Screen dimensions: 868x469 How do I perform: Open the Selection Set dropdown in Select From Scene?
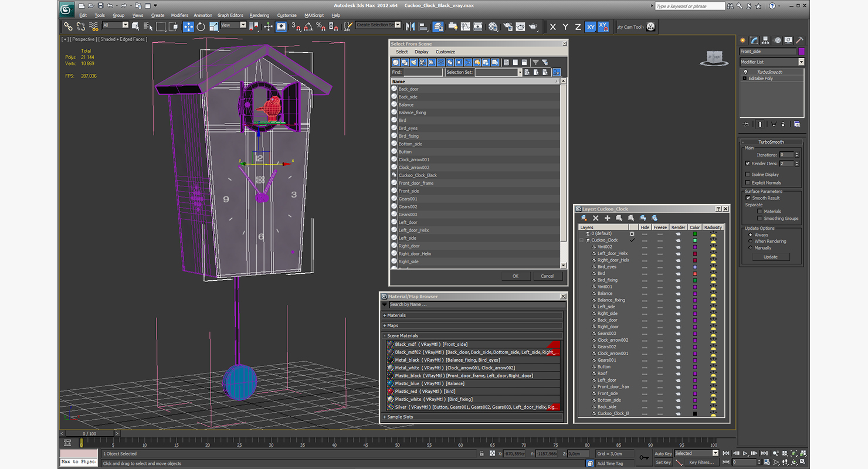(x=519, y=72)
